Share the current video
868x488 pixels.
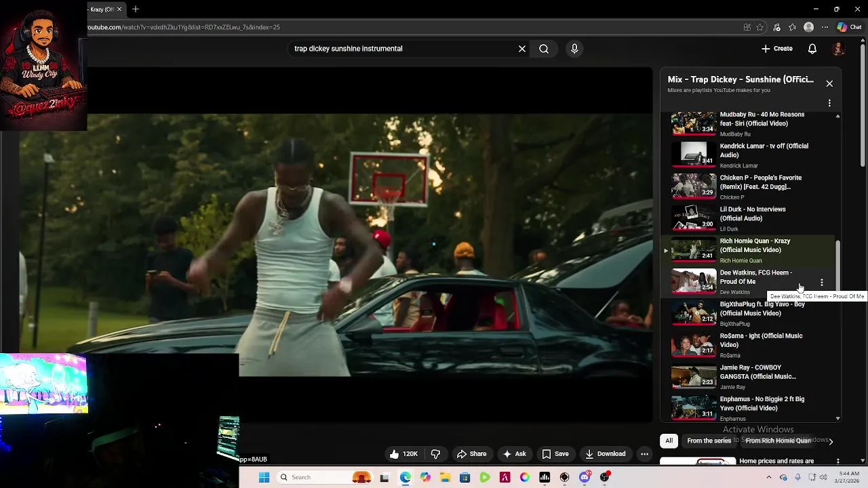tap(471, 454)
